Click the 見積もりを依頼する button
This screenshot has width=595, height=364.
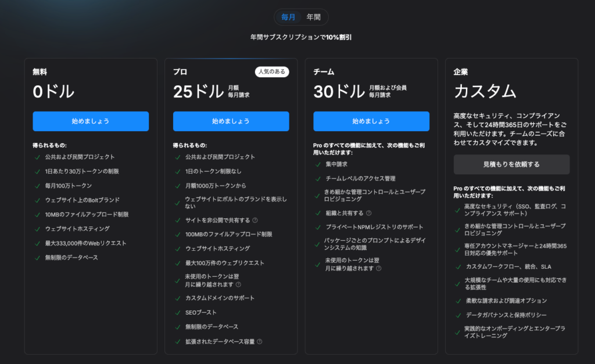[x=511, y=164]
